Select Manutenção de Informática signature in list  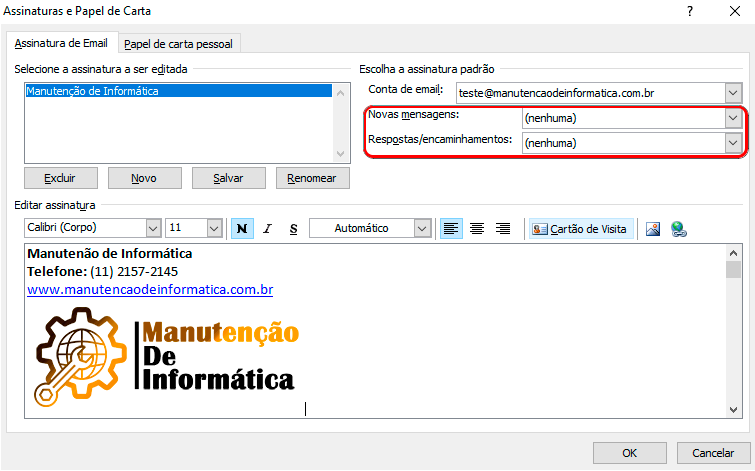179,91
